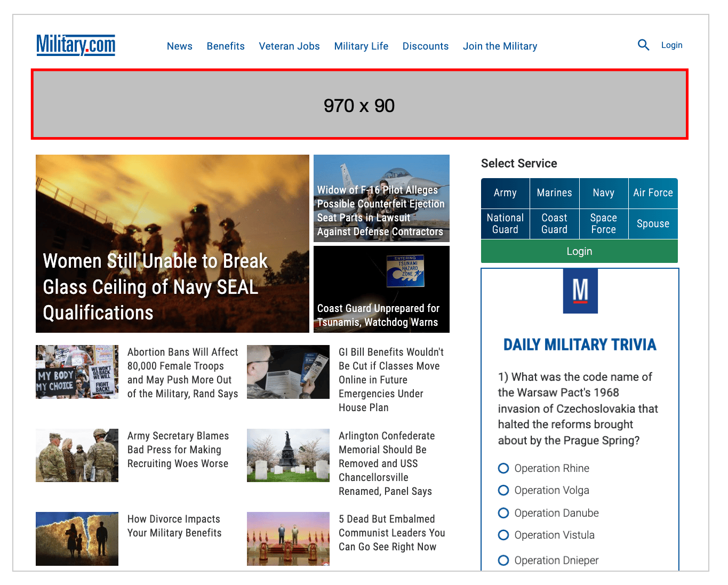728x585 pixels.
Task: Click the Login link in header
Action: (x=671, y=45)
